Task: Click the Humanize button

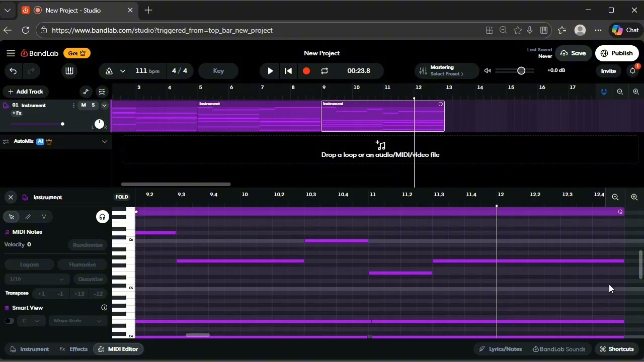Action: [x=83, y=264]
